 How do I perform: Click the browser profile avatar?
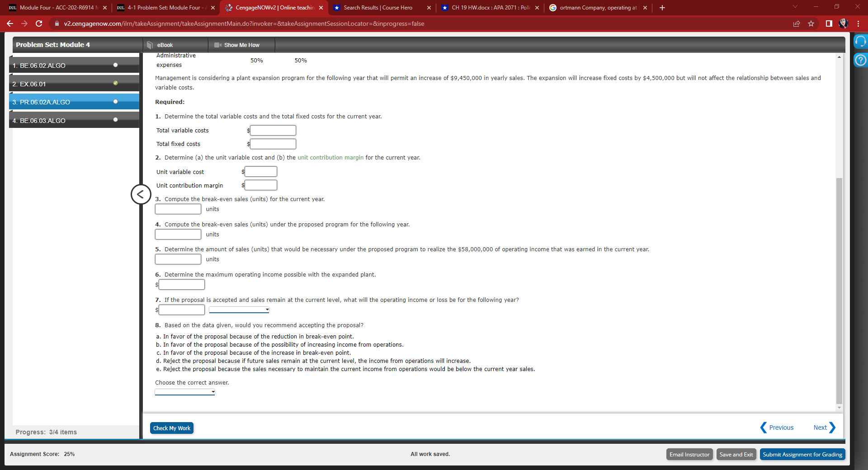pos(844,23)
